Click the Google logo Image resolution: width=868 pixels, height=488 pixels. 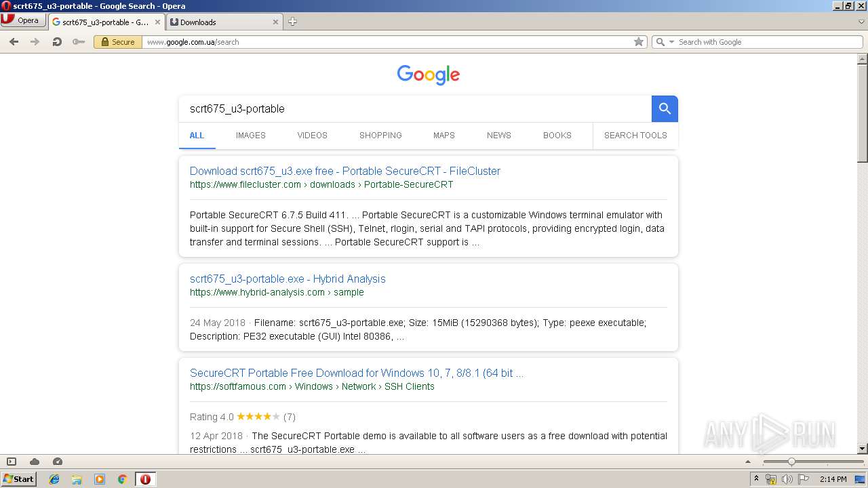(x=429, y=75)
